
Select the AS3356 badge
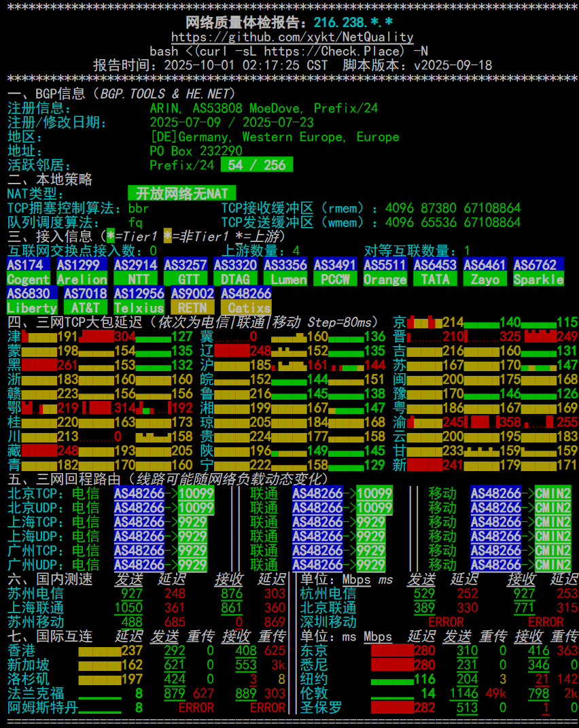[x=285, y=265]
